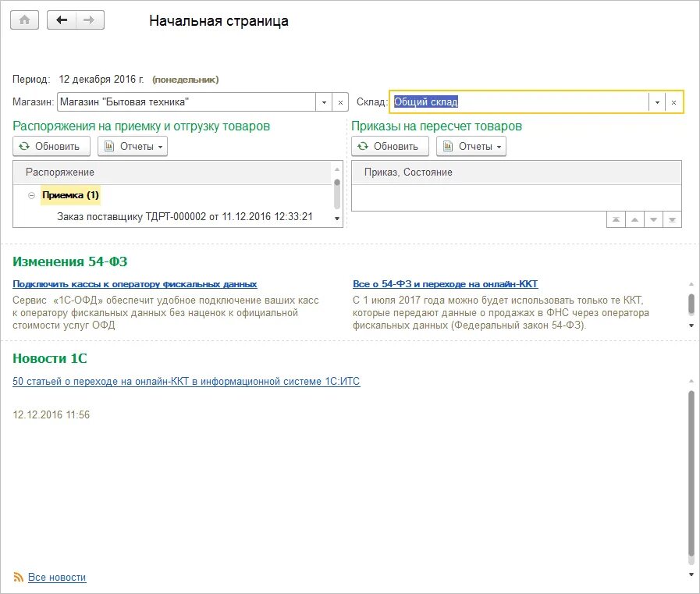Click the Приказ, Состояние column header
The width and height of the screenshot is (700, 594).
point(517,173)
